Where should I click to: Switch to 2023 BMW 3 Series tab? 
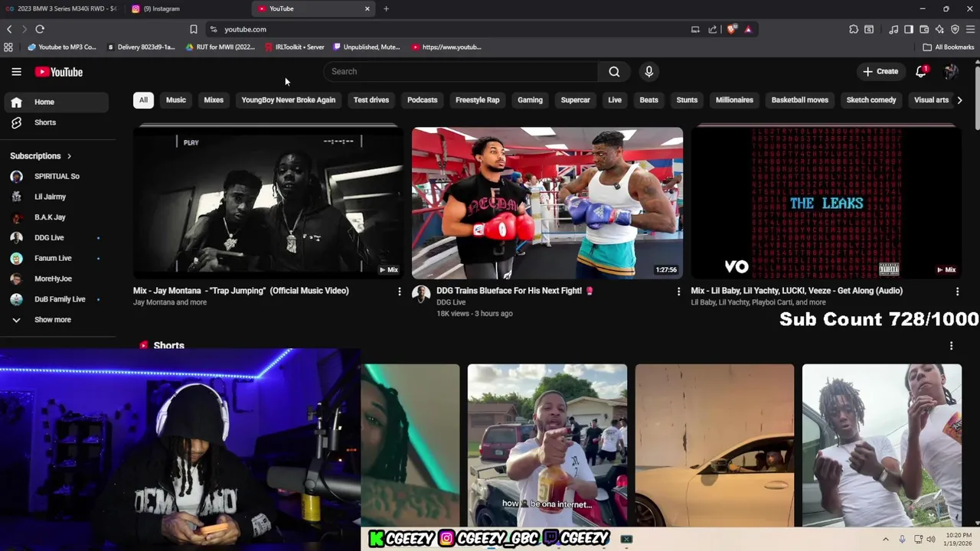[61, 8]
